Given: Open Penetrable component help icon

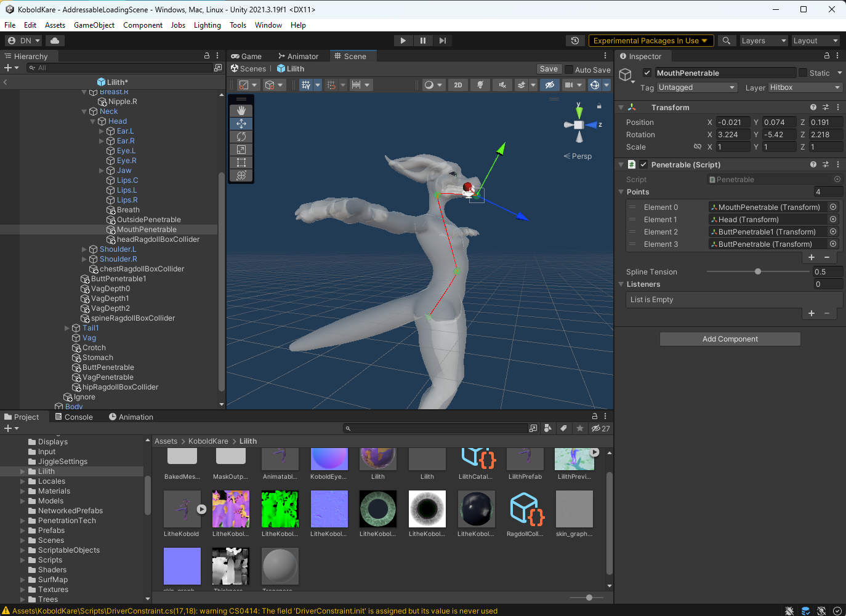Looking at the screenshot, I should point(813,164).
